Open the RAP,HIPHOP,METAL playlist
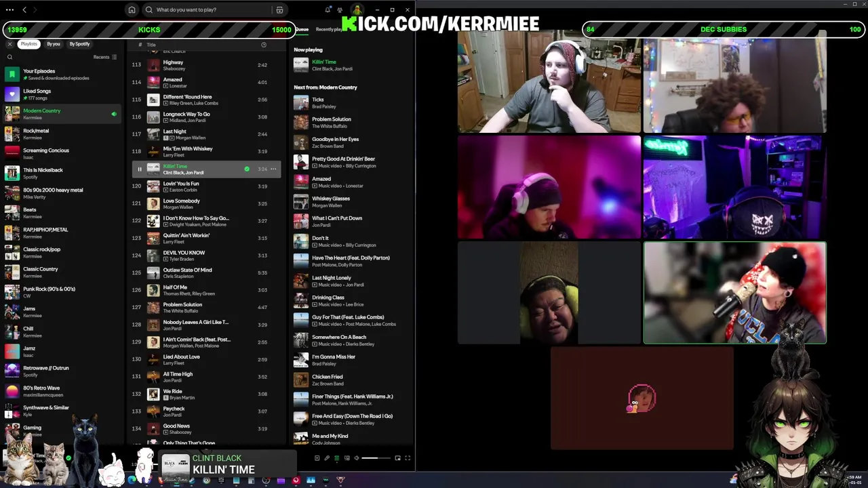 [x=64, y=232]
